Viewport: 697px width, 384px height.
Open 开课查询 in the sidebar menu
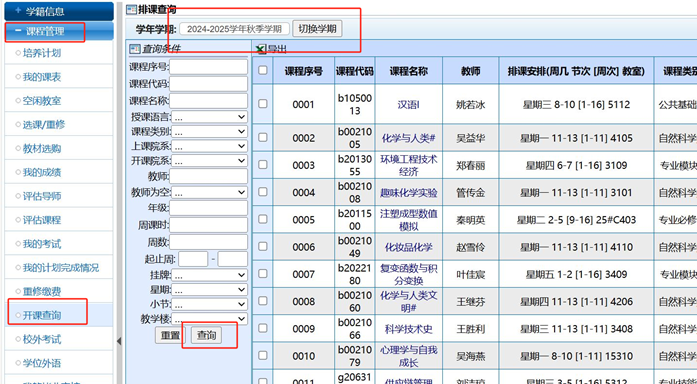(x=42, y=315)
